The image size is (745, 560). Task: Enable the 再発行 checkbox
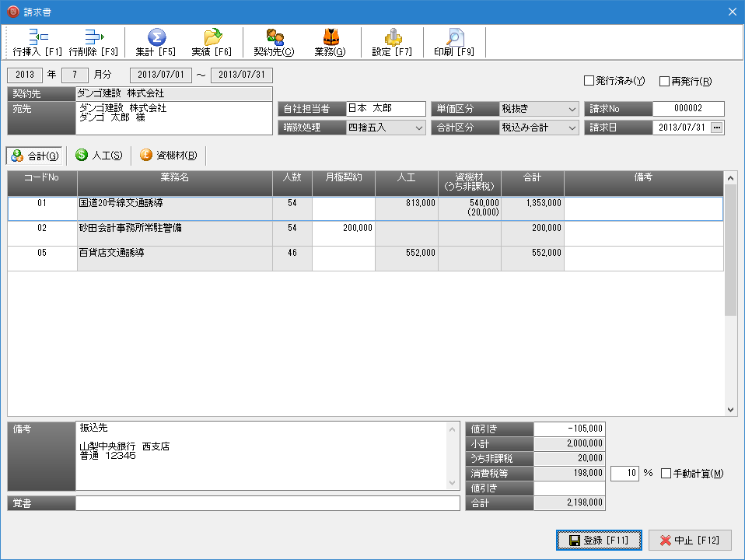664,81
